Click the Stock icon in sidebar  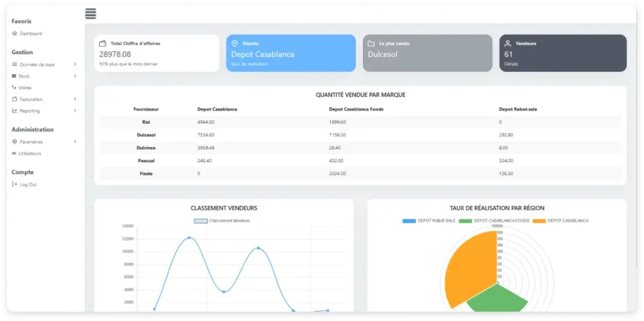(x=14, y=76)
